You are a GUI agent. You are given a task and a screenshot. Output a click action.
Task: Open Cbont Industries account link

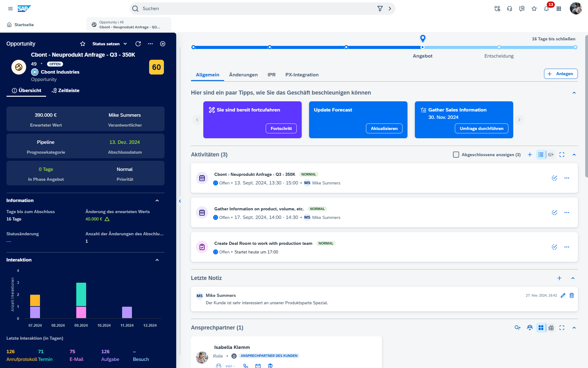[60, 72]
